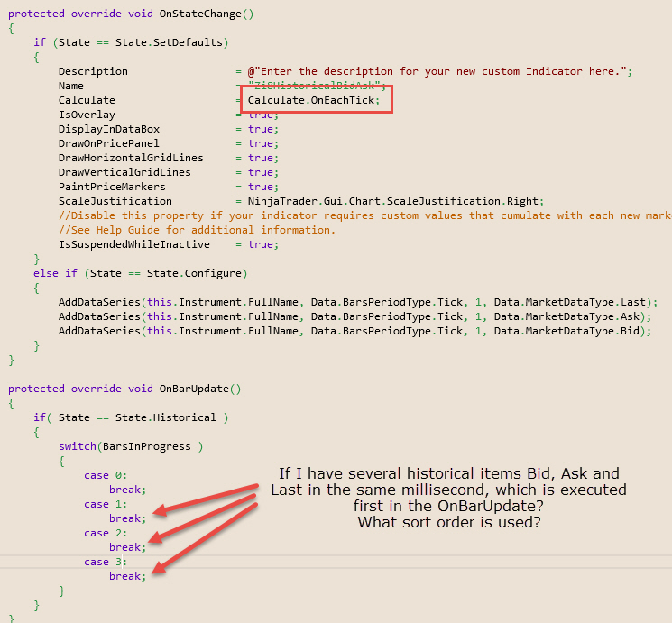
Task: Click AddDataSeries line ending in MarketDataType.Bid
Action: point(354,331)
